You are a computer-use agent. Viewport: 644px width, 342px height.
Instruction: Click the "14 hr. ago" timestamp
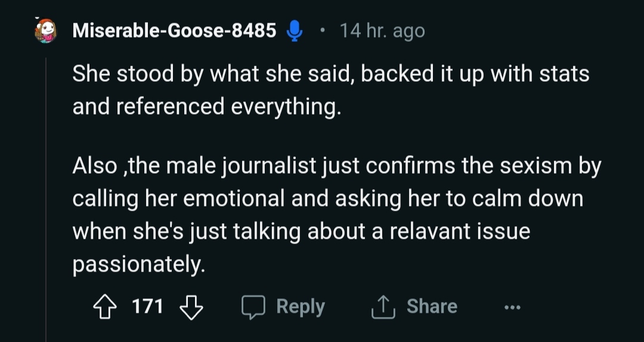(382, 30)
